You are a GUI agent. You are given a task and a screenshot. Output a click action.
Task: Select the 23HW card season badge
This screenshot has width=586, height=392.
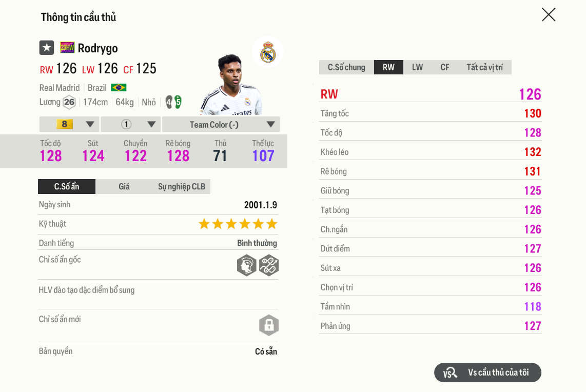coord(66,47)
